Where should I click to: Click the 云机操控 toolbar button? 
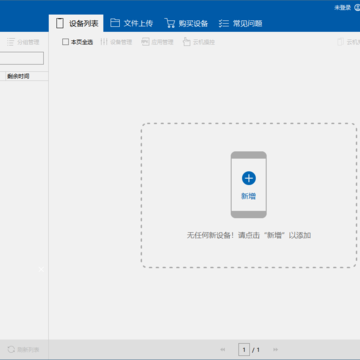coord(199,42)
